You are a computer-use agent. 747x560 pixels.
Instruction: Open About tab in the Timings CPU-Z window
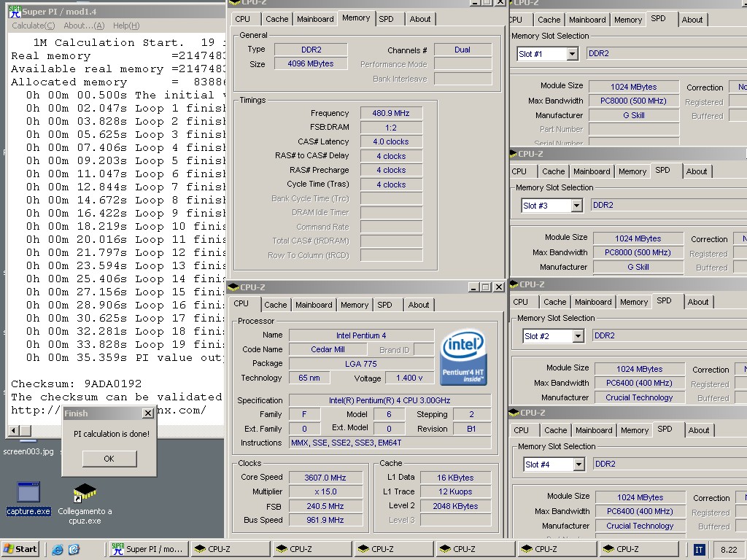coord(420,19)
